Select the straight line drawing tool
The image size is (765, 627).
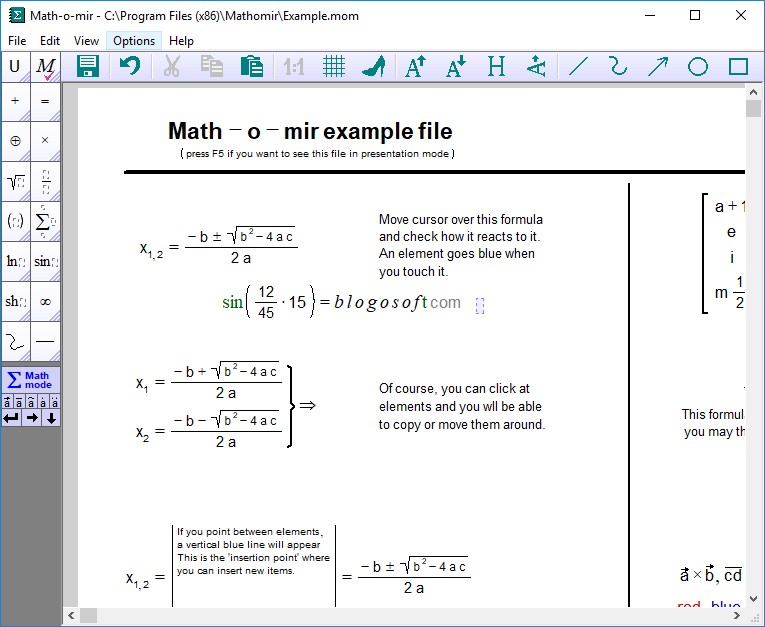point(578,66)
